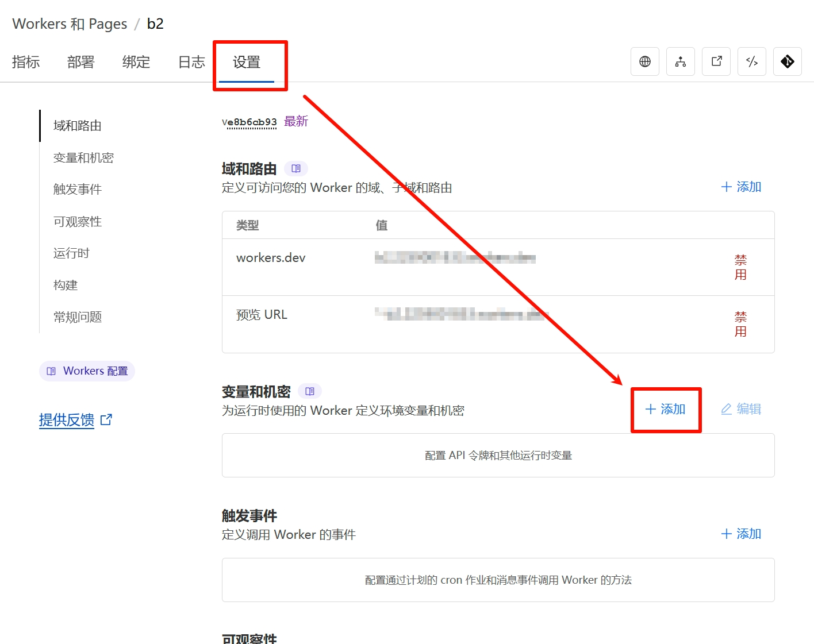Click the blurred 预览 URL value
This screenshot has height=644, width=814.
pyautogui.click(x=462, y=314)
